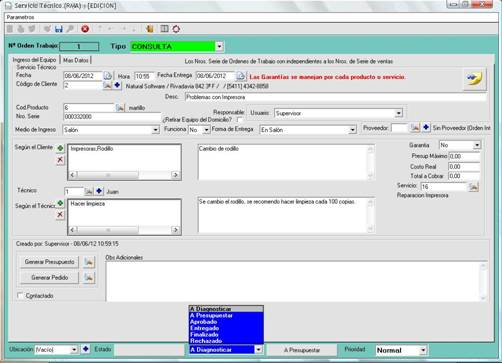This screenshot has width=502, height=363.
Task: Click search icon beside Técnico field
Action: point(88,191)
